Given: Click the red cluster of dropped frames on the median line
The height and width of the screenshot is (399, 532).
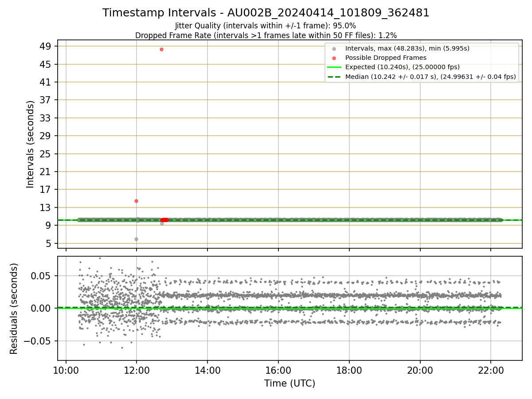Looking at the screenshot, I should (164, 220).
